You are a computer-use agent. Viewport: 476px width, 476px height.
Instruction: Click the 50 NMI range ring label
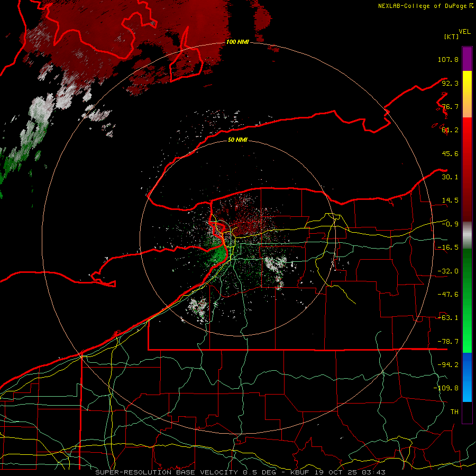pos(237,140)
